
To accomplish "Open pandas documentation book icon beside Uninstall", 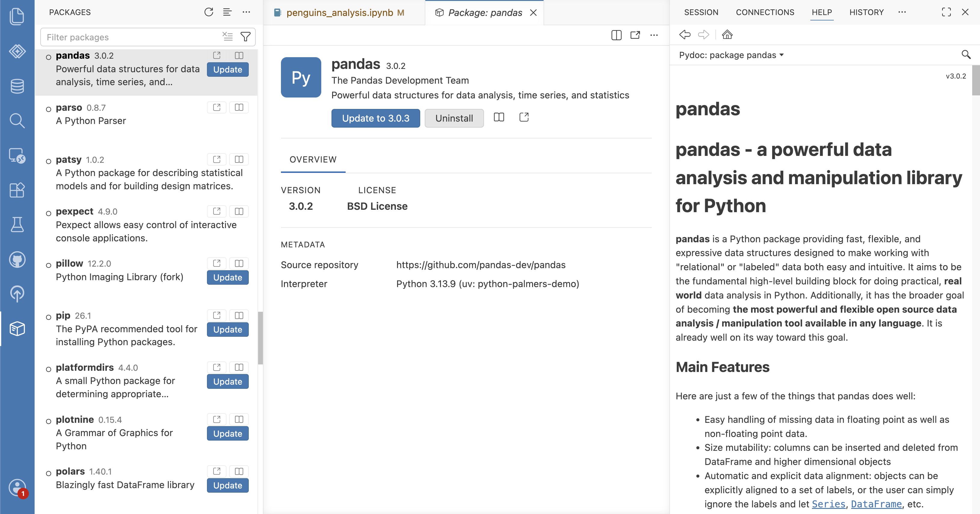I will pos(499,117).
